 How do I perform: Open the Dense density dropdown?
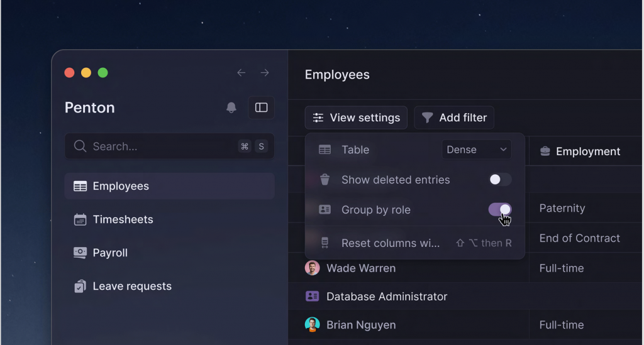[x=476, y=150]
